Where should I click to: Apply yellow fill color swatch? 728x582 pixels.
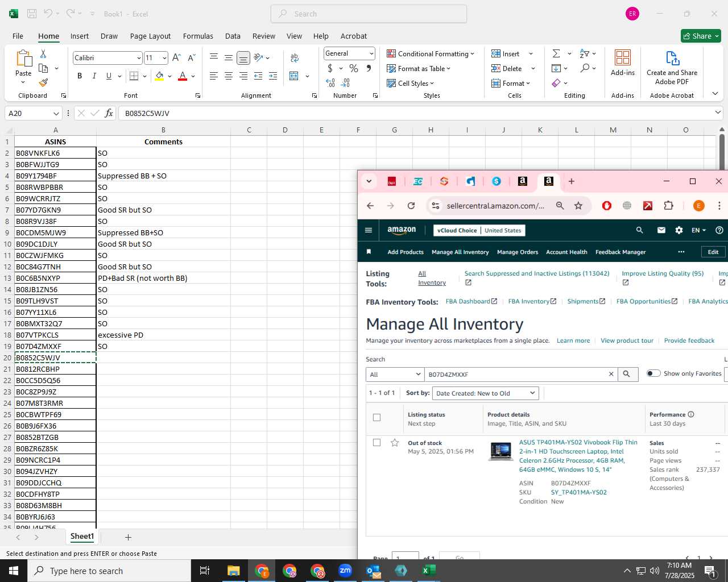point(159,76)
